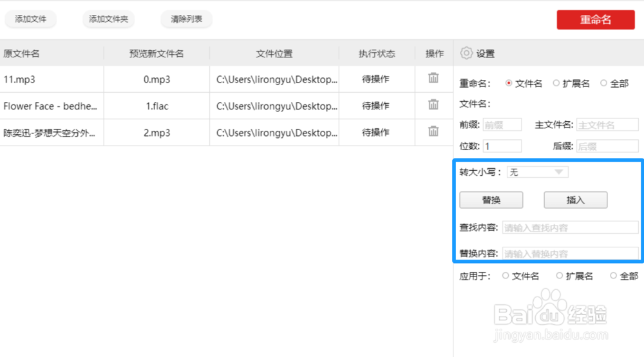Click the 清除列表 button

pos(187,19)
